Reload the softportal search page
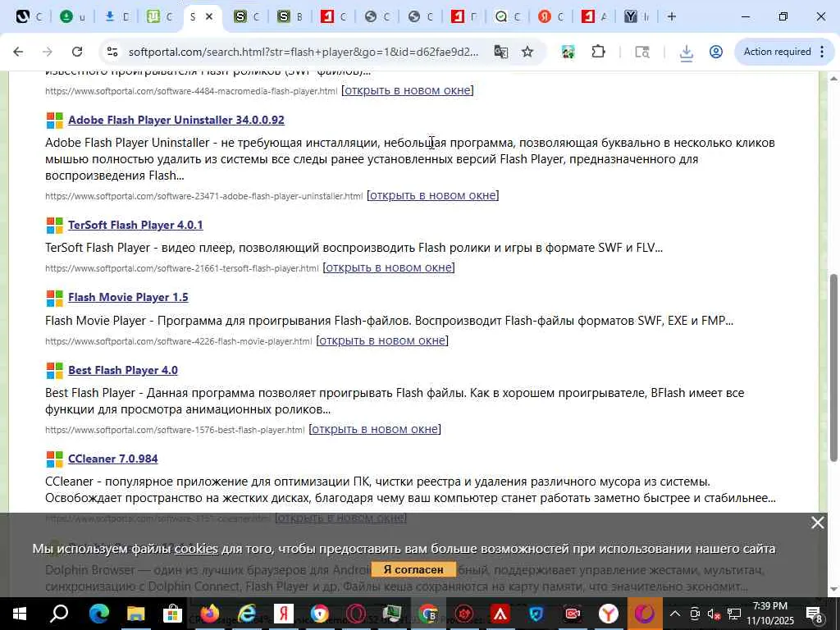This screenshot has height=630, width=840. point(76,52)
